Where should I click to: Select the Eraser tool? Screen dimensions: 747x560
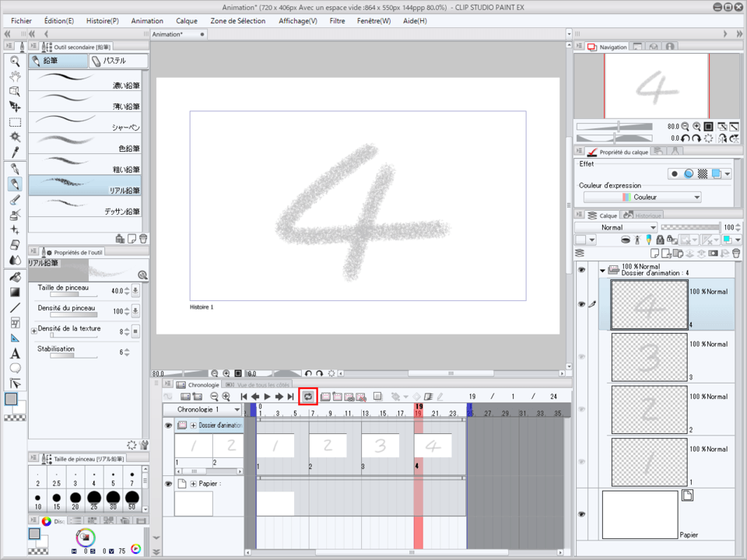[15, 245]
